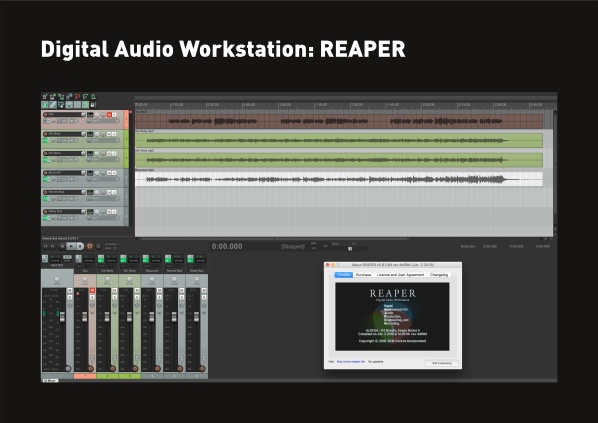Image resolution: width=598 pixels, height=423 pixels.
Task: Arm the Bouzouki track for recording
Action: pyautogui.click(x=45, y=173)
